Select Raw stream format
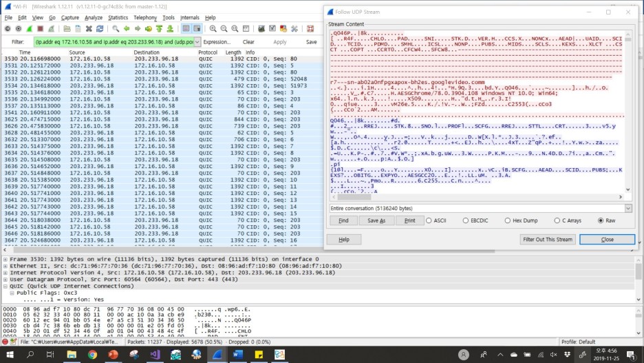644x363 pixels. [x=607, y=220]
